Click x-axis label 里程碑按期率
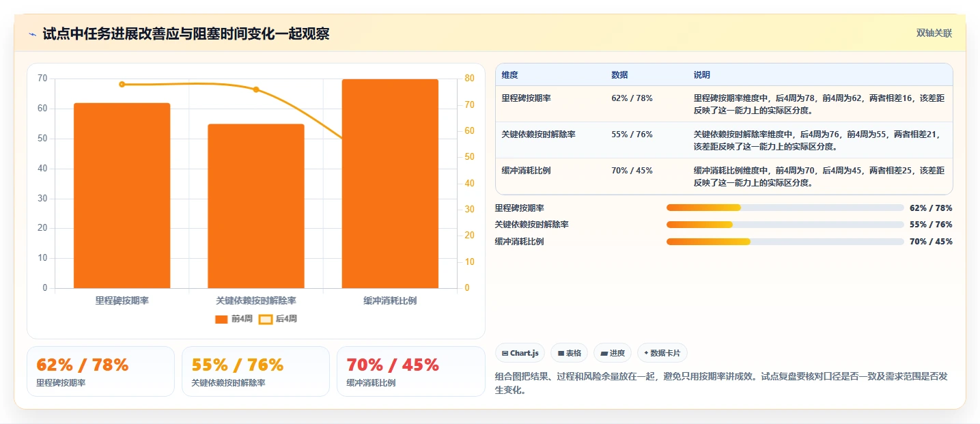This screenshot has height=424, width=980. click(x=122, y=300)
